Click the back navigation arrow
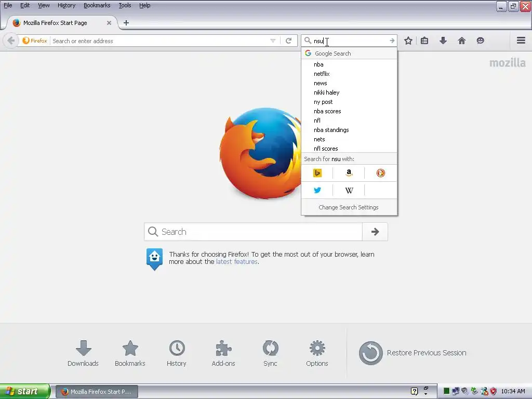Image resolution: width=532 pixels, height=399 pixels. coord(11,41)
